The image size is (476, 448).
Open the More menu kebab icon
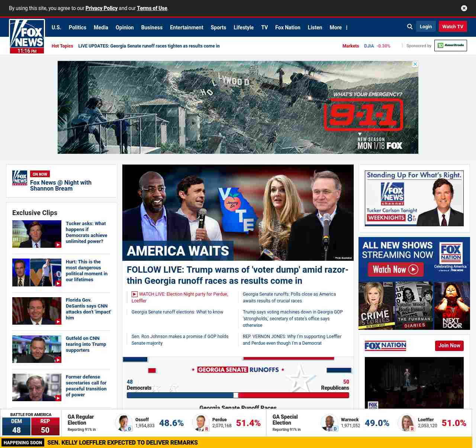pyautogui.click(x=347, y=27)
